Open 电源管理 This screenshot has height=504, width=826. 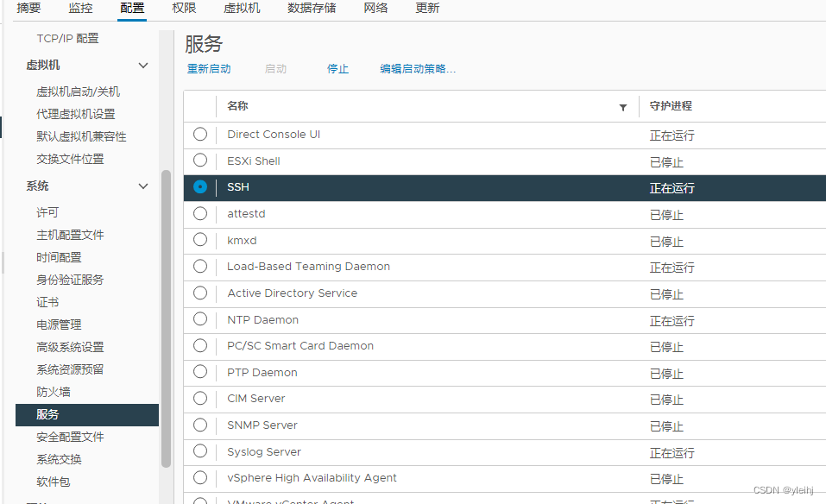pyautogui.click(x=59, y=324)
